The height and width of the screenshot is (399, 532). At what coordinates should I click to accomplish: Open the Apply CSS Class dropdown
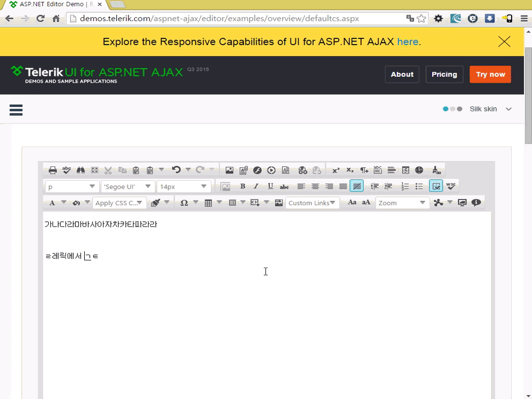point(119,203)
